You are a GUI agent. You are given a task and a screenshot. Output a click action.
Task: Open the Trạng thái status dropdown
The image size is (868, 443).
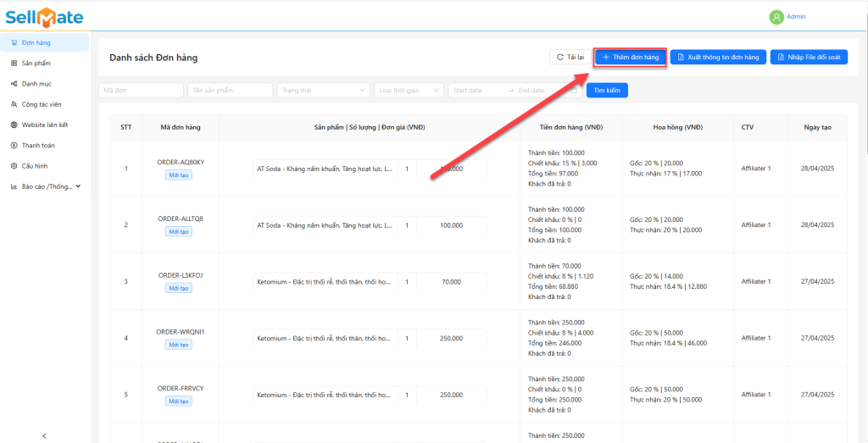coord(323,90)
